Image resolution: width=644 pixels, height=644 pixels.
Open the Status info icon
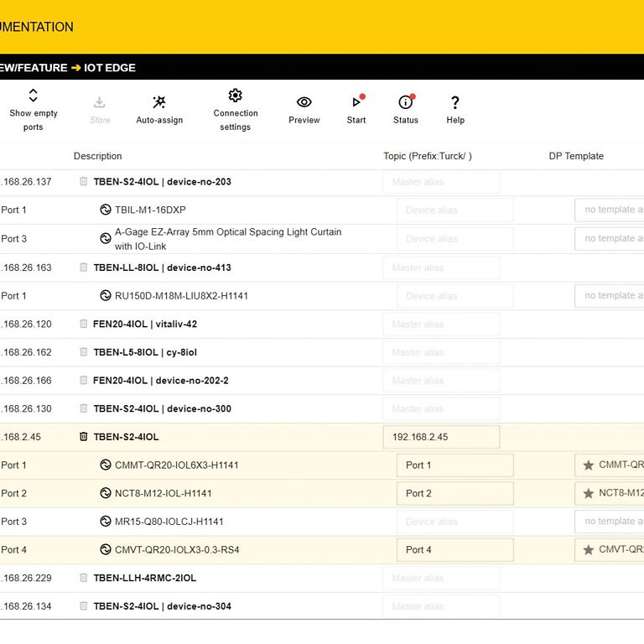[406, 102]
